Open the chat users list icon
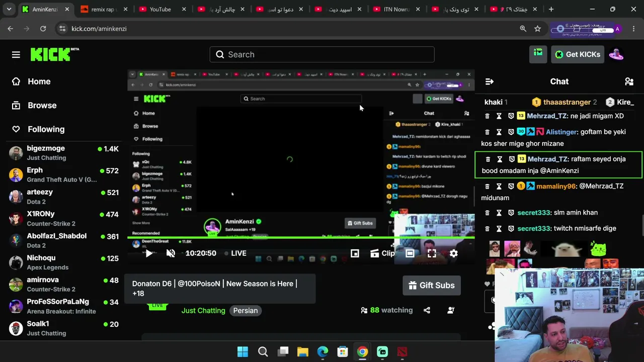 click(x=629, y=81)
